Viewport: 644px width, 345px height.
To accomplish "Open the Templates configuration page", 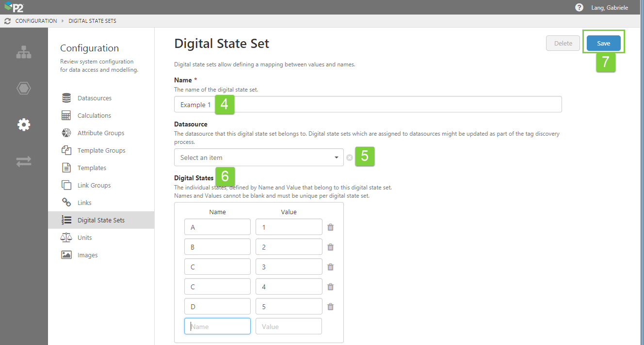I will tap(92, 168).
